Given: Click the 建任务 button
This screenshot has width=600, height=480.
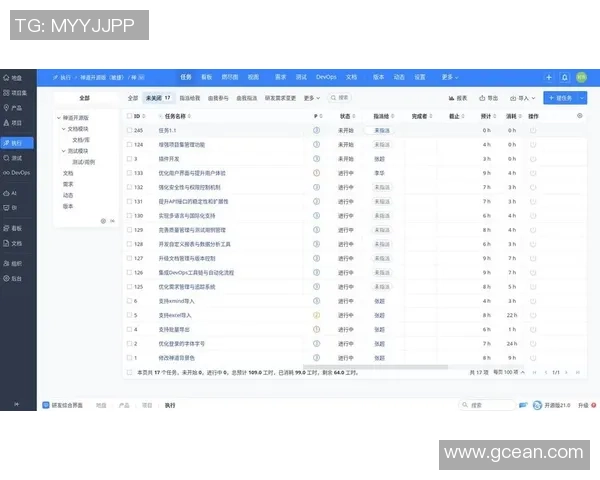Looking at the screenshot, I should point(563,98).
